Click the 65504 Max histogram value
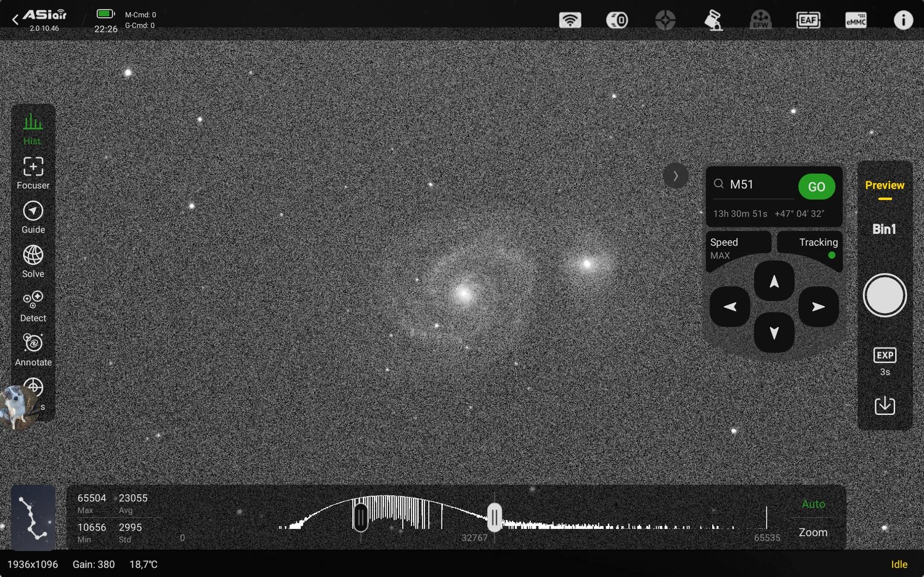The width and height of the screenshot is (924, 577). 92,498
